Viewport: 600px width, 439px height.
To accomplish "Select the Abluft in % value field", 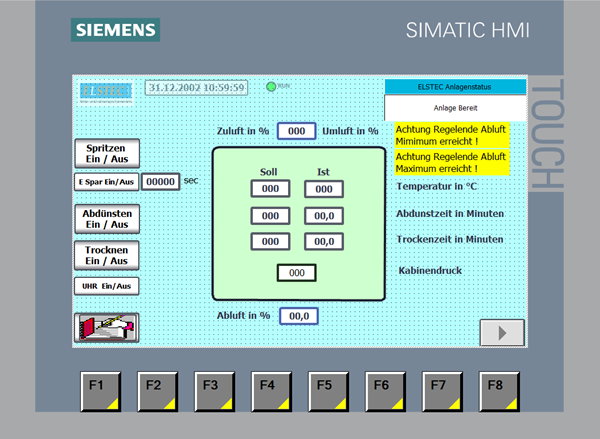I will coord(299,316).
